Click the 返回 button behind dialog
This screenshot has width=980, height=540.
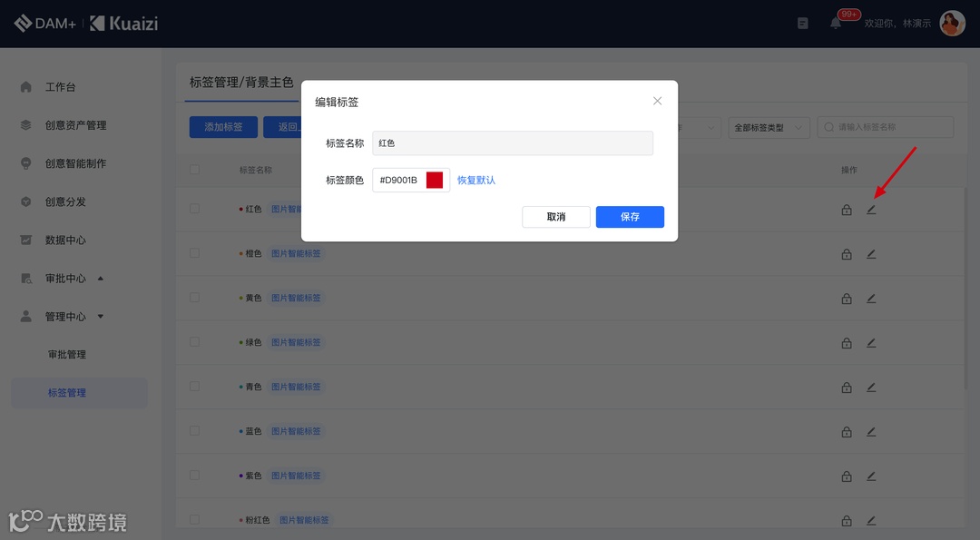tap(282, 127)
